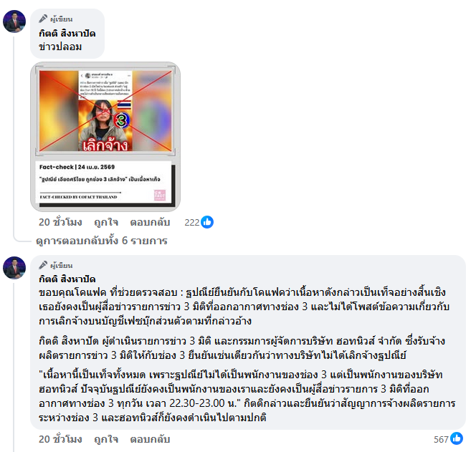This screenshot has height=452, width=476.
Task: Open the Cofact fact-check image attachment
Action: coord(105,137)
